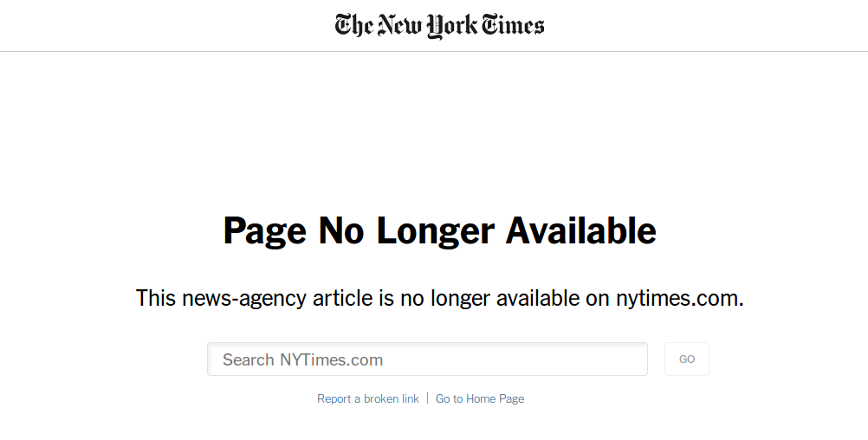This screenshot has height=440, width=868.
Task: Click the divider between the two footer links
Action: [427, 399]
